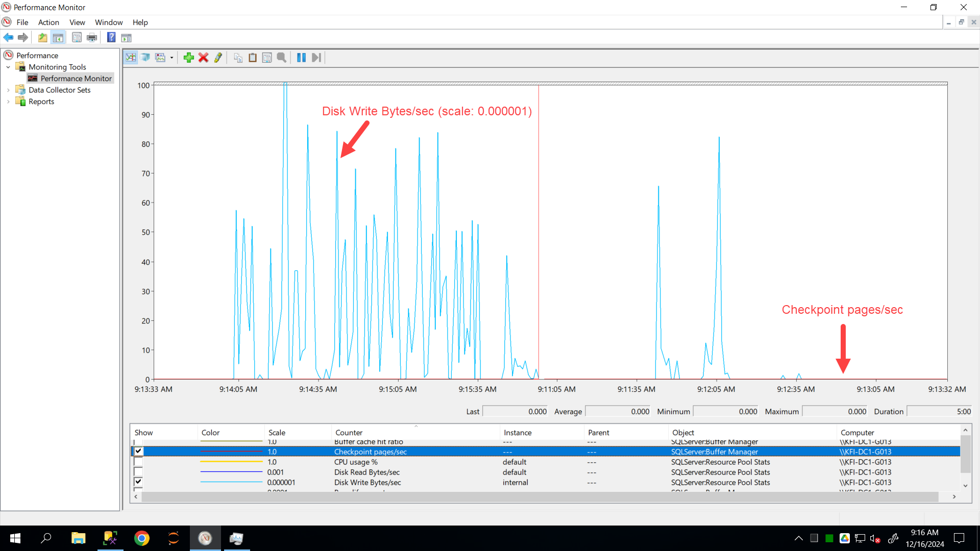The image size is (980, 551).
Task: Select the Disk Write Bytes/sec counter row
Action: 546,482
